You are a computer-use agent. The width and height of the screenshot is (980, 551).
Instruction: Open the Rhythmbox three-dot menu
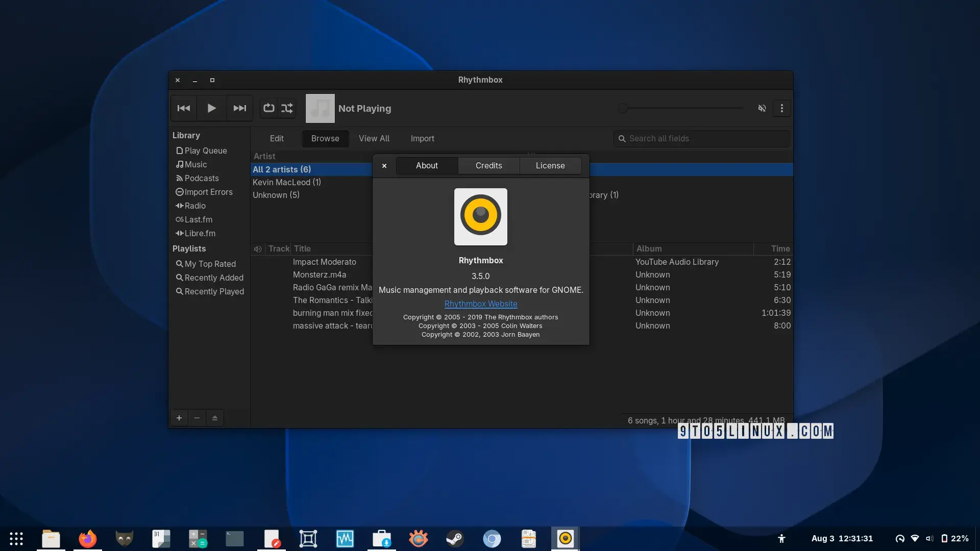[782, 108]
